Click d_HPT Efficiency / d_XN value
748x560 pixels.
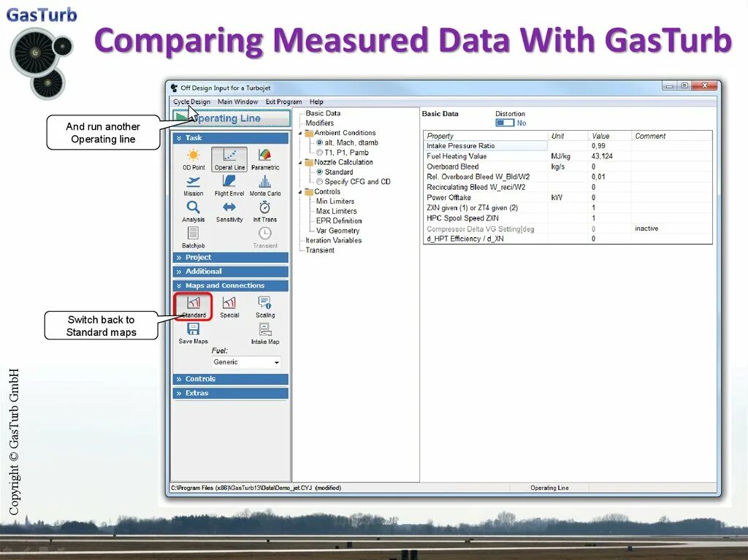(x=609, y=239)
